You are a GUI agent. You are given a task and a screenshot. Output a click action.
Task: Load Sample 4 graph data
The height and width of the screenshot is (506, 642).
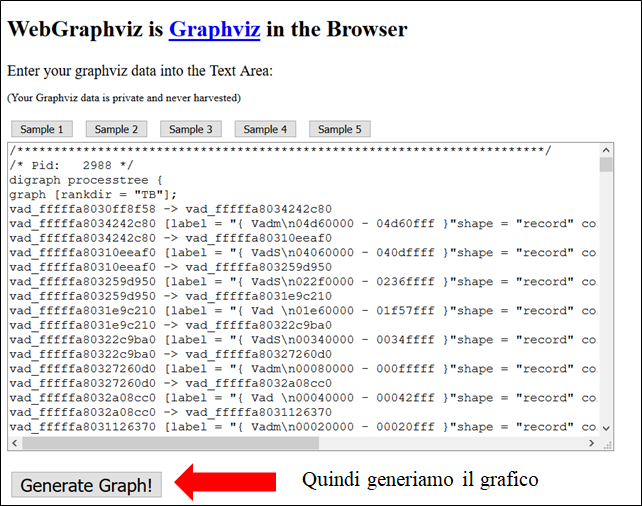pyautogui.click(x=265, y=129)
